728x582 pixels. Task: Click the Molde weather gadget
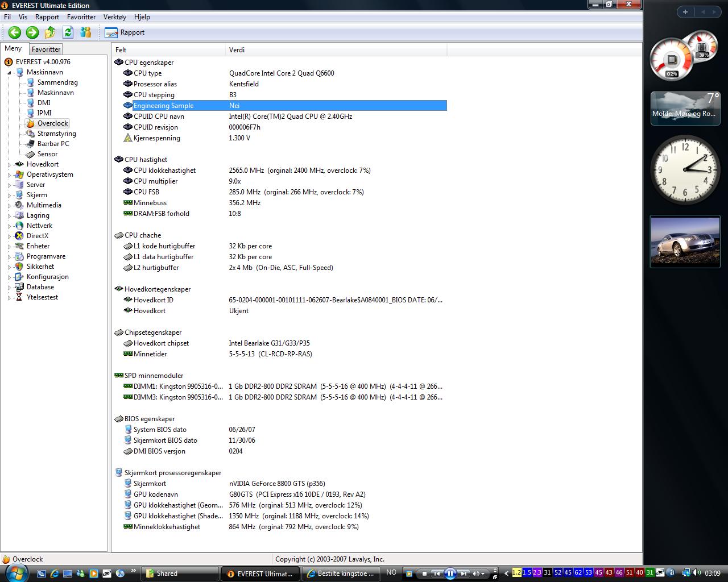[685, 108]
